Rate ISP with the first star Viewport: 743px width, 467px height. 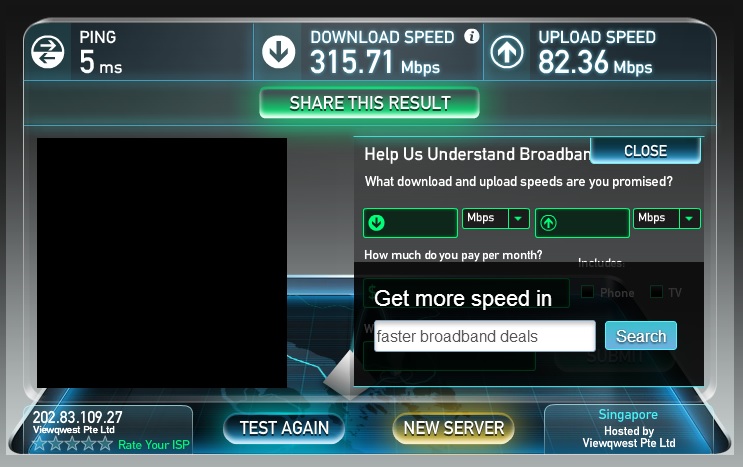[x=39, y=444]
